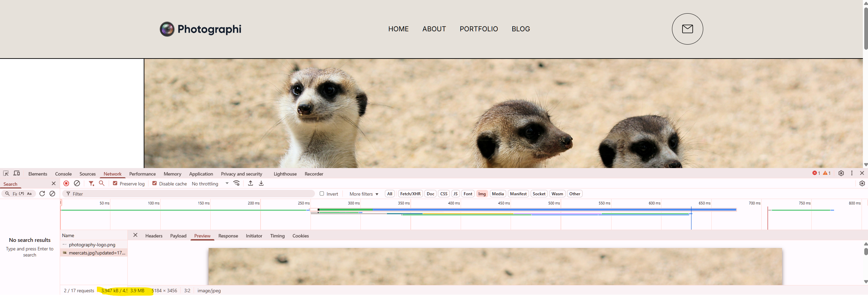This screenshot has width=868, height=297.
Task: Expand the More filters dropdown
Action: (364, 194)
